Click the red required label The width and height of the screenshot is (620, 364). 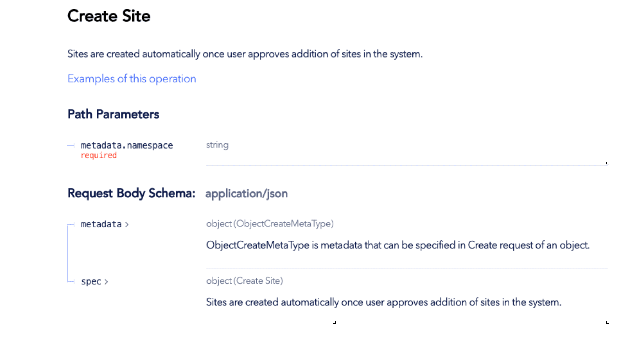[x=98, y=155]
